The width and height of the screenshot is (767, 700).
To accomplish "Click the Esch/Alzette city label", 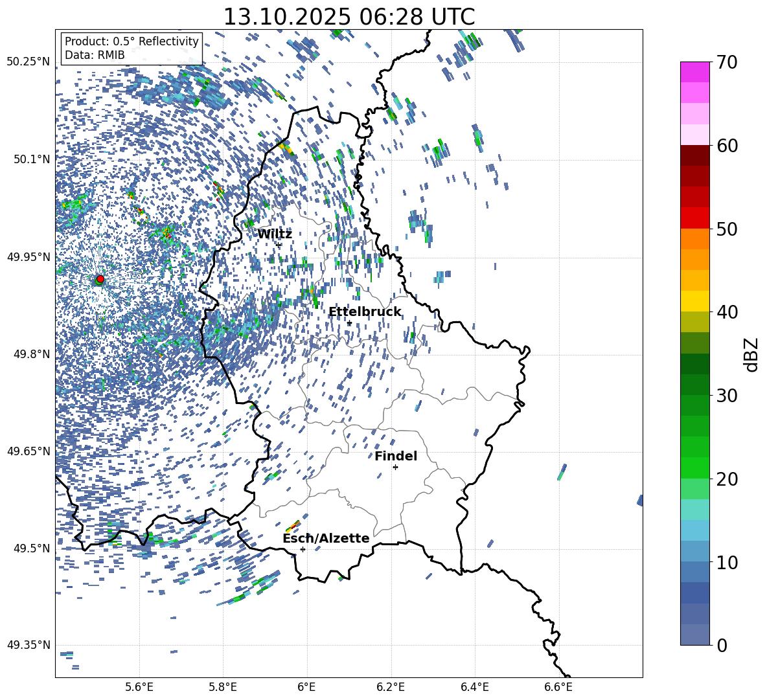I will [326, 539].
